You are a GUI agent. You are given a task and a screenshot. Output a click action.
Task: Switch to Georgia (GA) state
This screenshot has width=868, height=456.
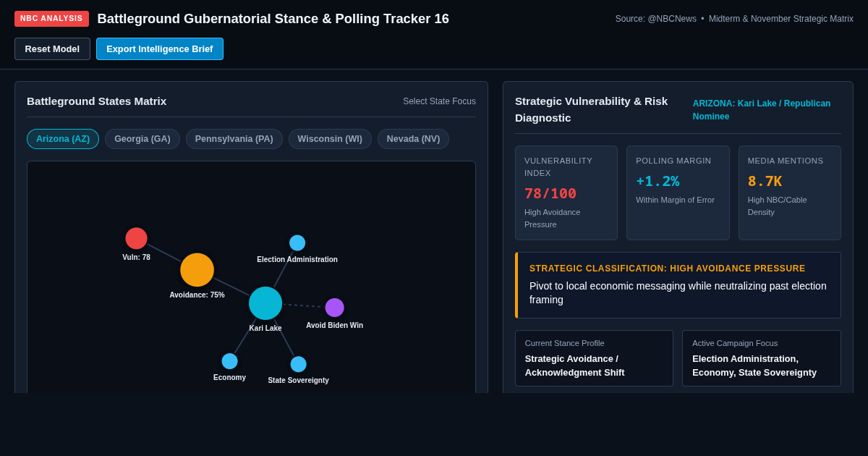click(x=142, y=139)
